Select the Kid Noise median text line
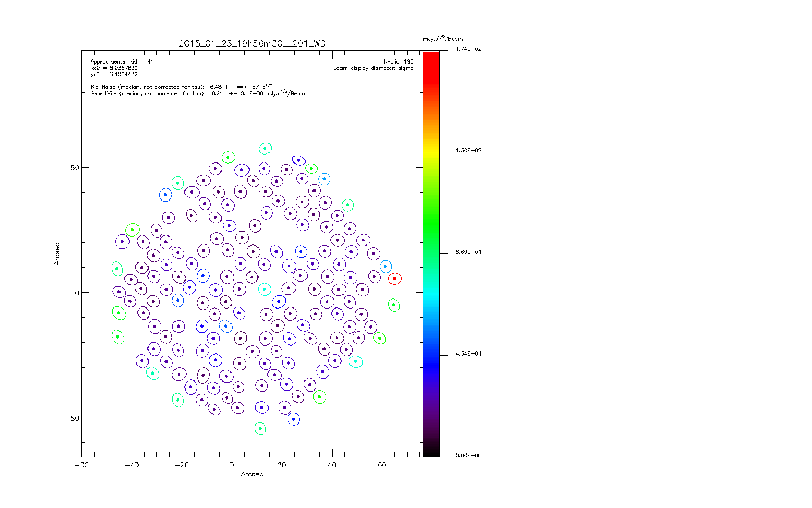Screen dimensions: 812x508 coord(181,87)
